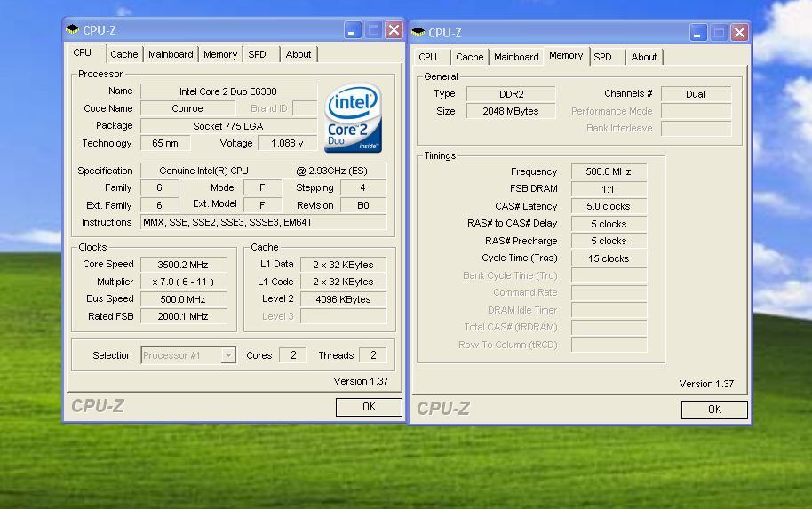Viewport: 812px width, 509px height.
Task: Click the RAS# Precharge value '5 clocks'
Action: coord(609,242)
